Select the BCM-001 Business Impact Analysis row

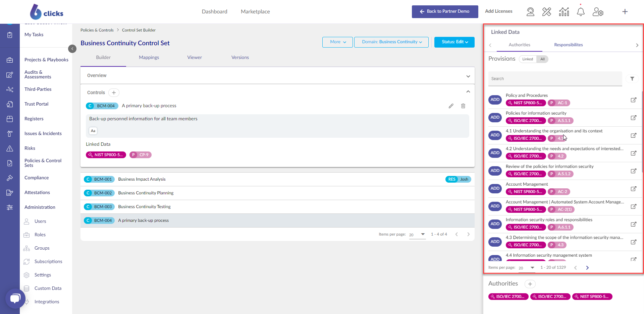coord(277,179)
